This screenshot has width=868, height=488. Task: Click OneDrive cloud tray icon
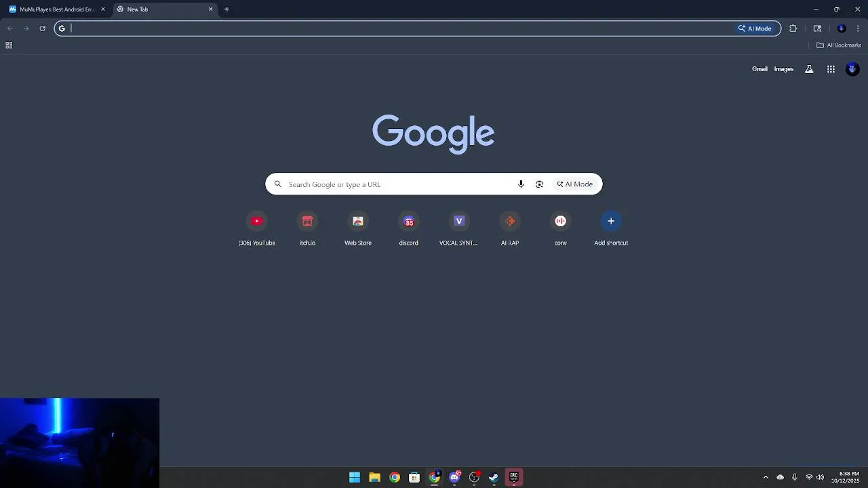click(x=780, y=477)
